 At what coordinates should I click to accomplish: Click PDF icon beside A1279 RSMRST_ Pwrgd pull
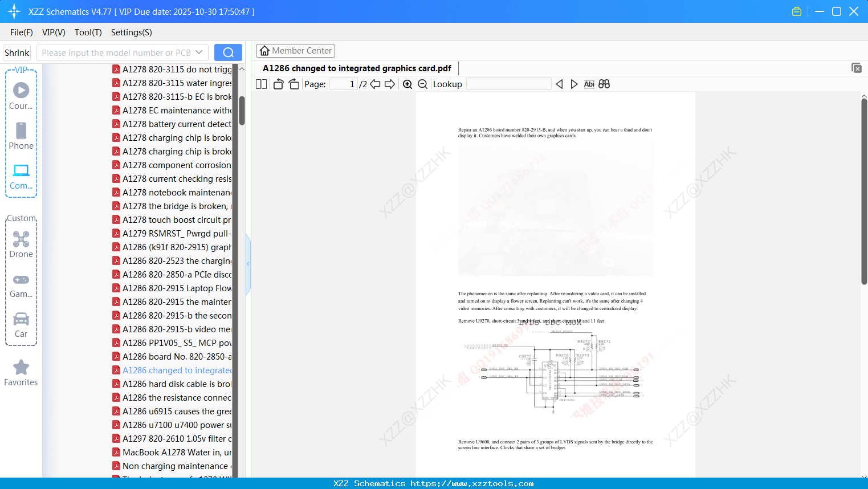[x=116, y=234]
